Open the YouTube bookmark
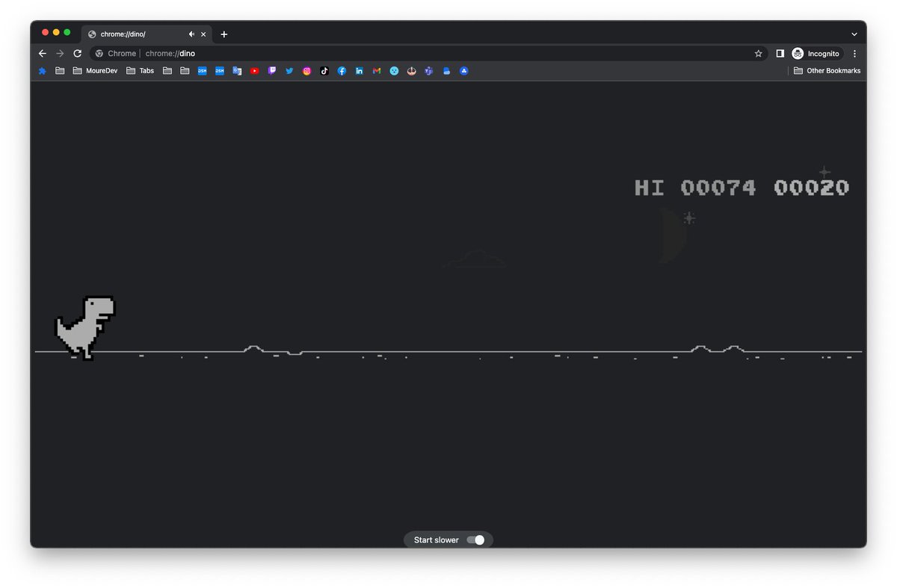The width and height of the screenshot is (897, 588). click(x=255, y=71)
